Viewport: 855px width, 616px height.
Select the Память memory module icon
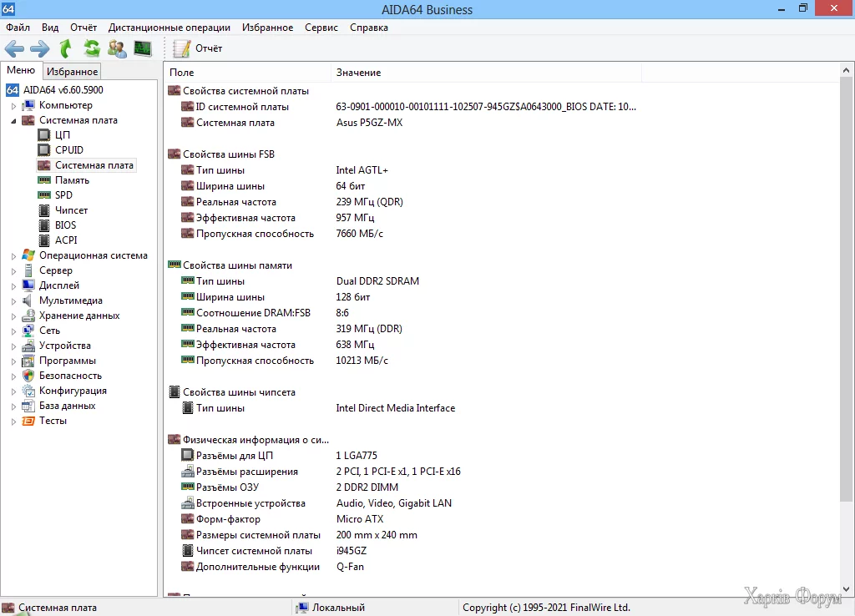(44, 180)
